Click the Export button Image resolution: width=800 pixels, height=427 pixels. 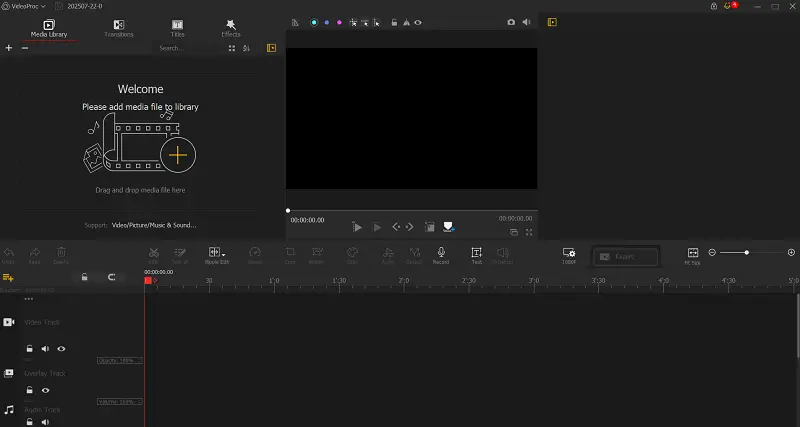pos(625,257)
